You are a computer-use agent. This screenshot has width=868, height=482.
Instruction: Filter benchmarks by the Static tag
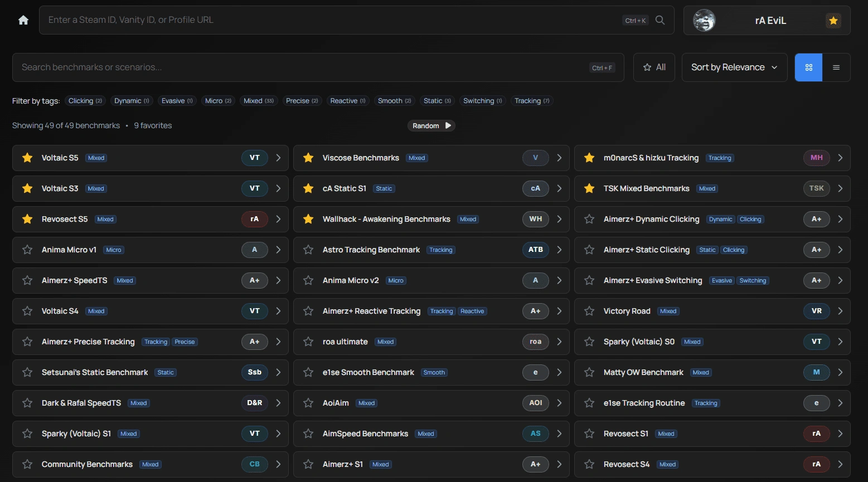(437, 100)
